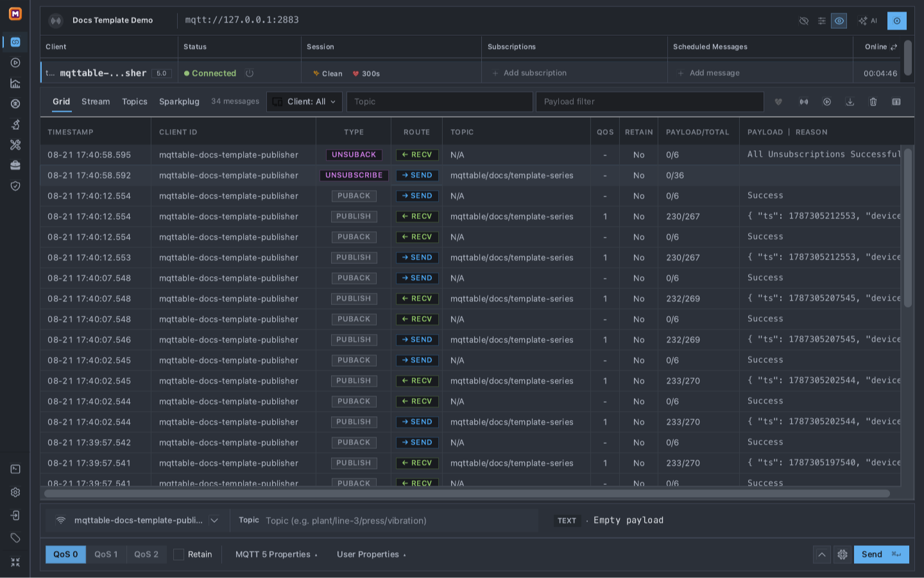This screenshot has height=578, width=924.
Task: Open the AI sparkle assistant
Action: click(x=868, y=21)
